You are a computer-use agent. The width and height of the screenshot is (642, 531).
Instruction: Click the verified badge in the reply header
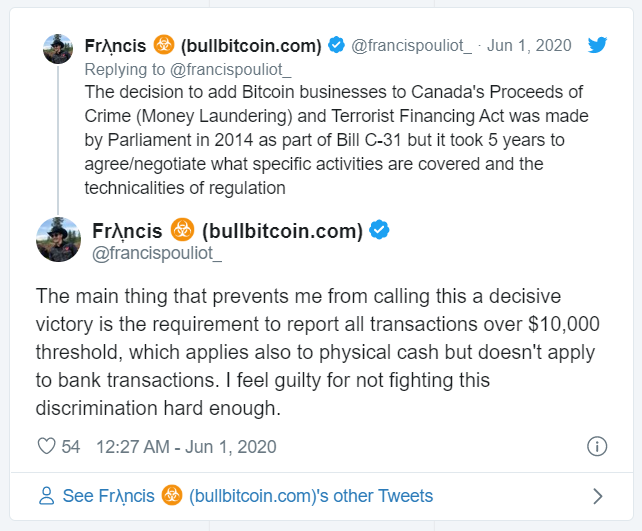click(337, 46)
